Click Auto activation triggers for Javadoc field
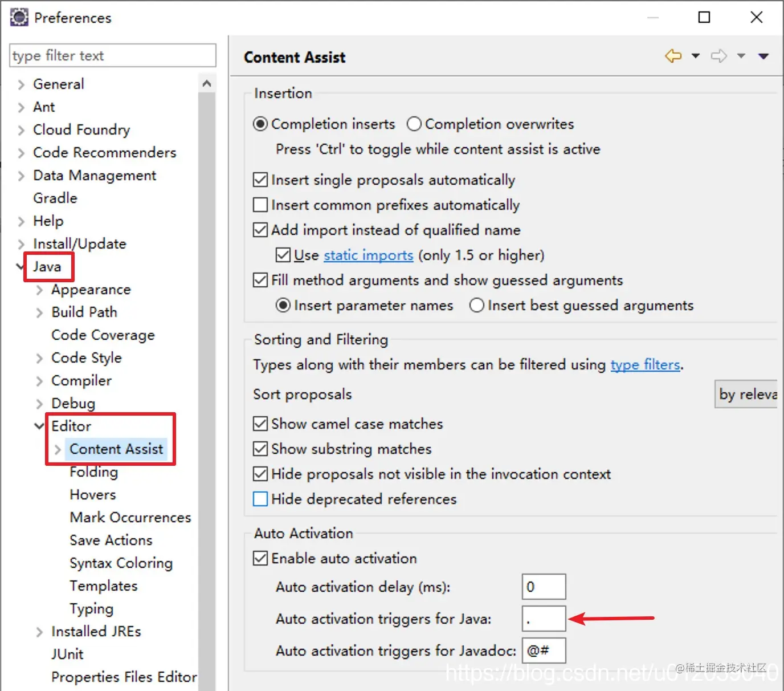 point(544,651)
